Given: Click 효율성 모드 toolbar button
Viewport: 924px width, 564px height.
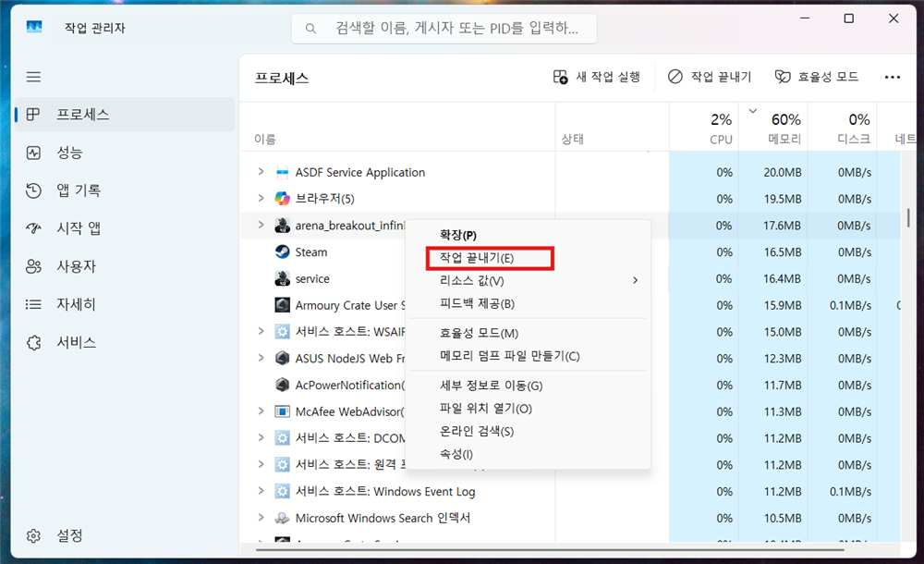Looking at the screenshot, I should tap(816, 77).
